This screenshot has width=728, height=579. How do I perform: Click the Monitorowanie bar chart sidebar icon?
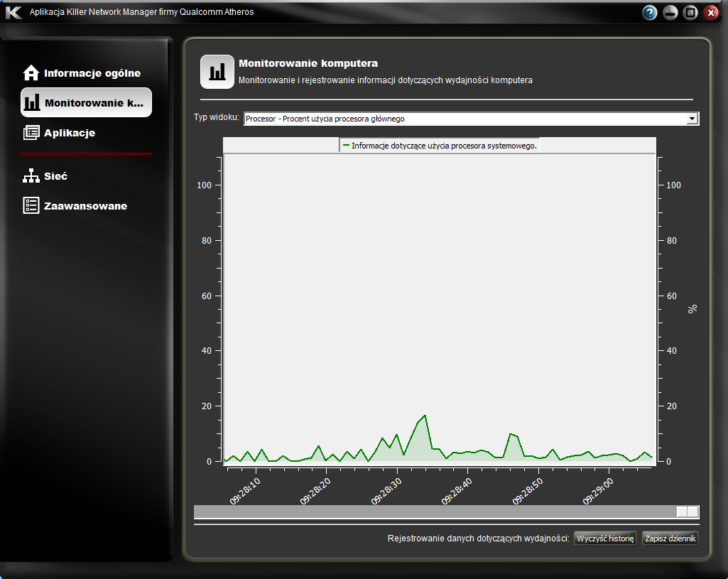point(31,102)
